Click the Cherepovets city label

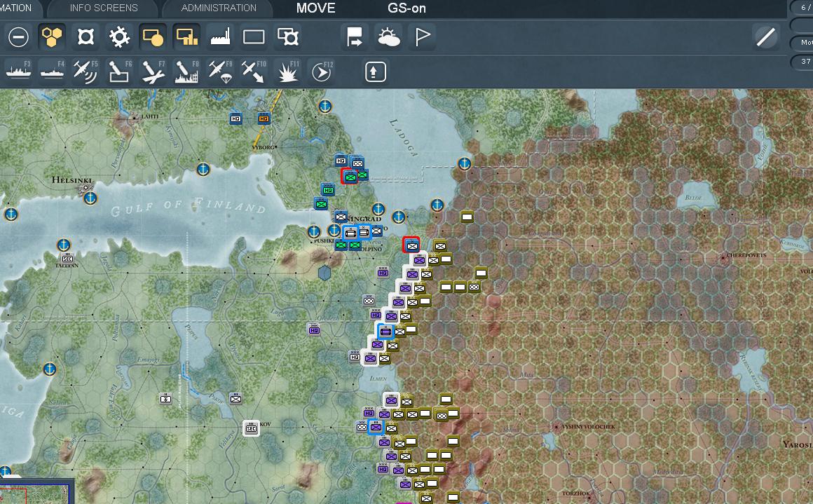746,255
